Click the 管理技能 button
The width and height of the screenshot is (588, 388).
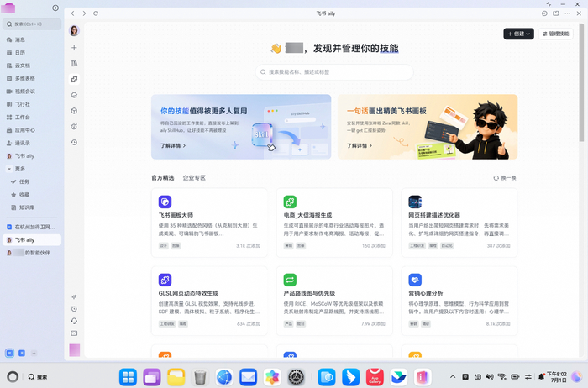click(x=556, y=34)
